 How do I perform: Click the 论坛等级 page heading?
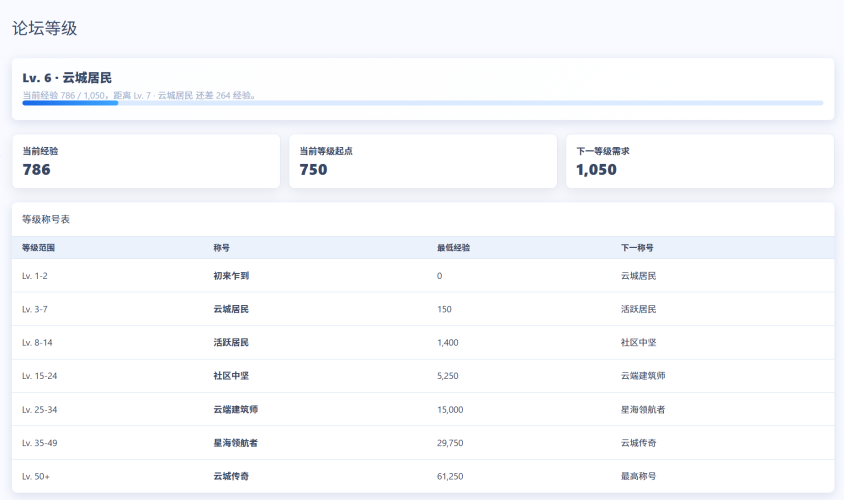click(x=45, y=28)
